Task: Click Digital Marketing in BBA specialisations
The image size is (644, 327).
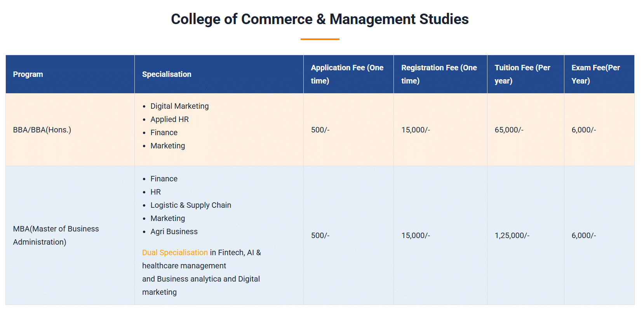Action: pyautogui.click(x=179, y=106)
